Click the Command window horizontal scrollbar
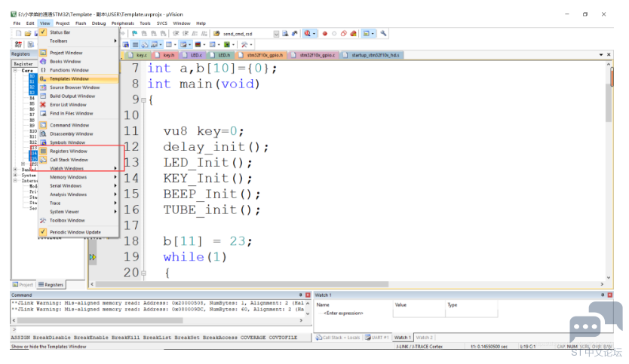 100,320
